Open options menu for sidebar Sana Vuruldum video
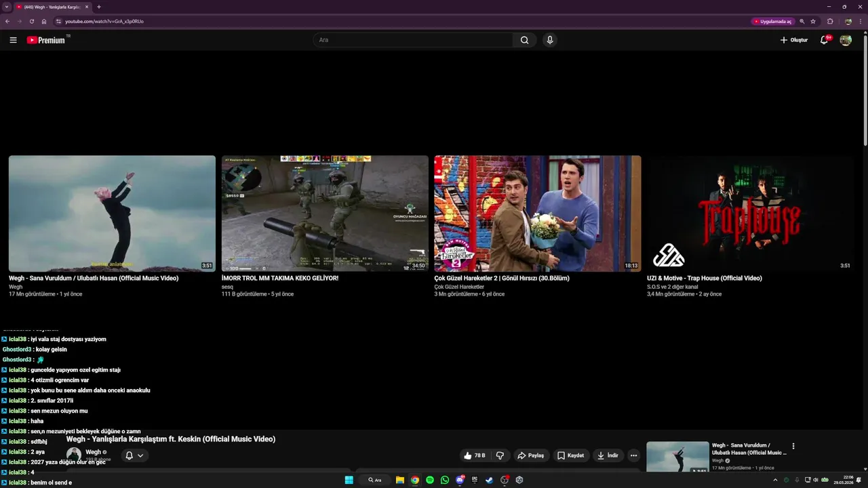Screen dimensions: 868x488 (x=793, y=446)
